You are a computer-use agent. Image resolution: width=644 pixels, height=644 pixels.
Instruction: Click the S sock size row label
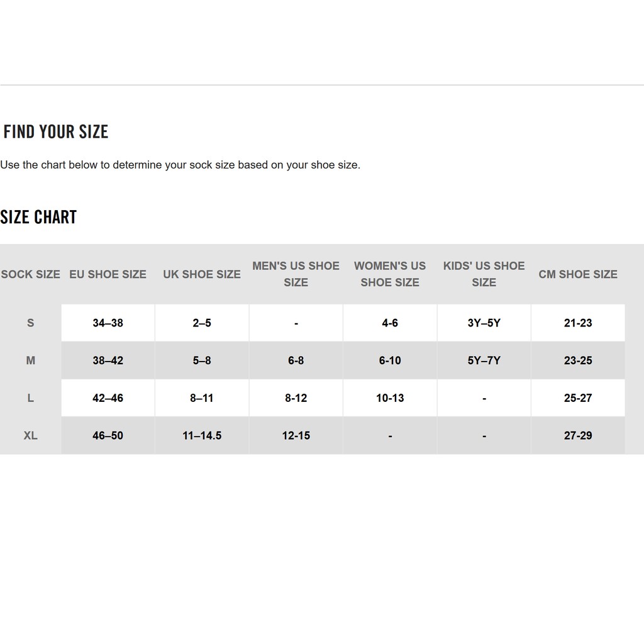click(30, 323)
